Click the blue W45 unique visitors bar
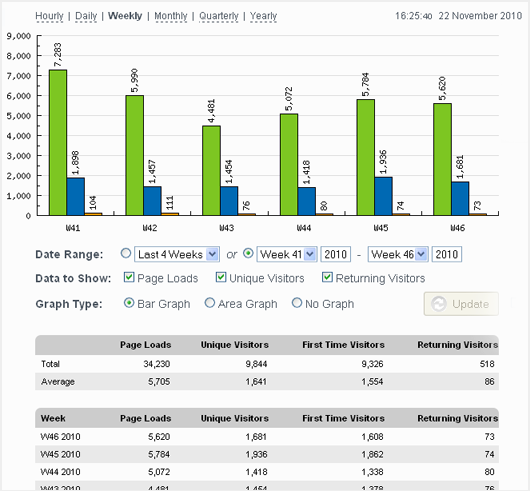Screen dimensions: 530x491 click(x=384, y=196)
